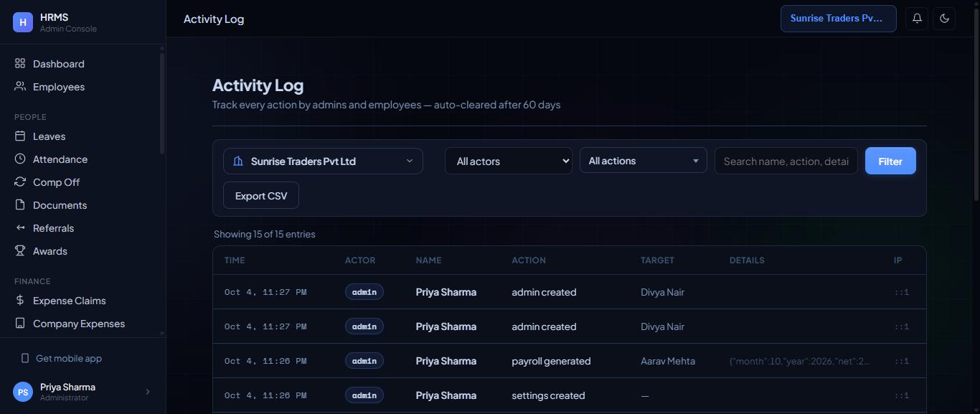Click the Awards trophy icon
Viewport: 980px width, 414px height.
coord(20,251)
